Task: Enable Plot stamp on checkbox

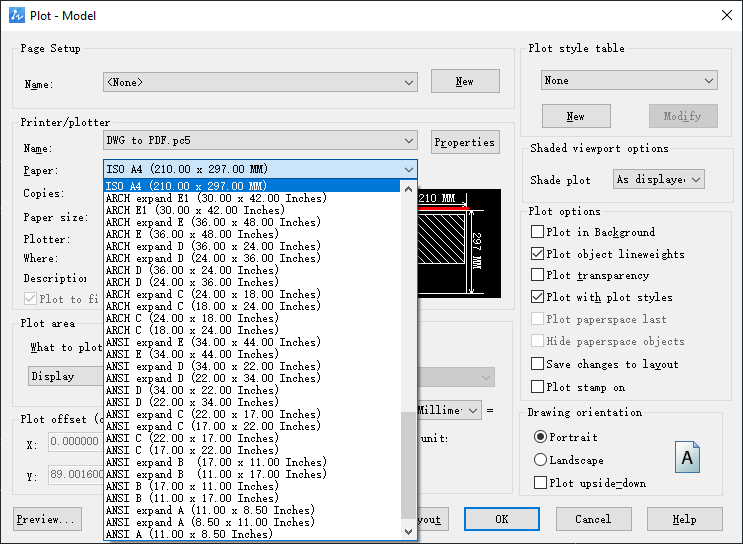Action: [537, 387]
